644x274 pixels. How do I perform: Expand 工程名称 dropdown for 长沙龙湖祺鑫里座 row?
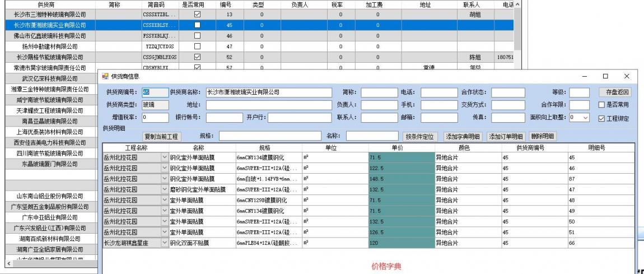[x=165, y=243]
